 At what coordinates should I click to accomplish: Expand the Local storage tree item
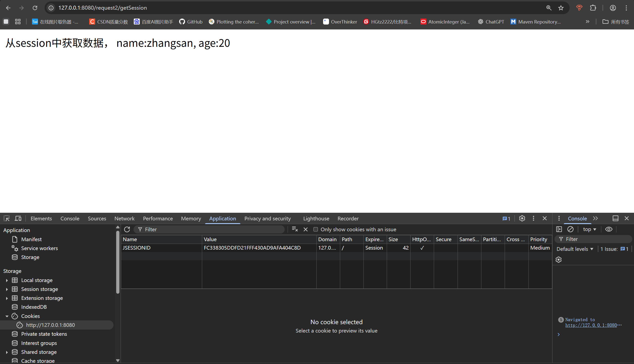pos(7,280)
